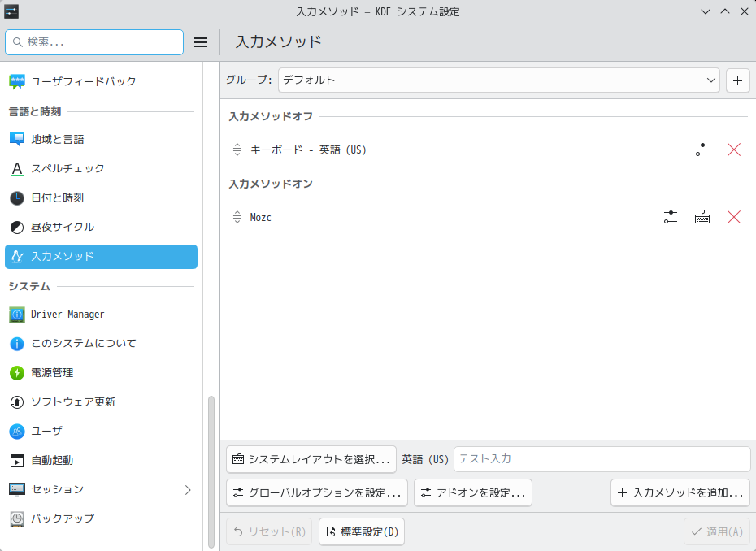Select 電源管理 in sidebar
Image resolution: width=756 pixels, height=551 pixels.
[102, 373]
